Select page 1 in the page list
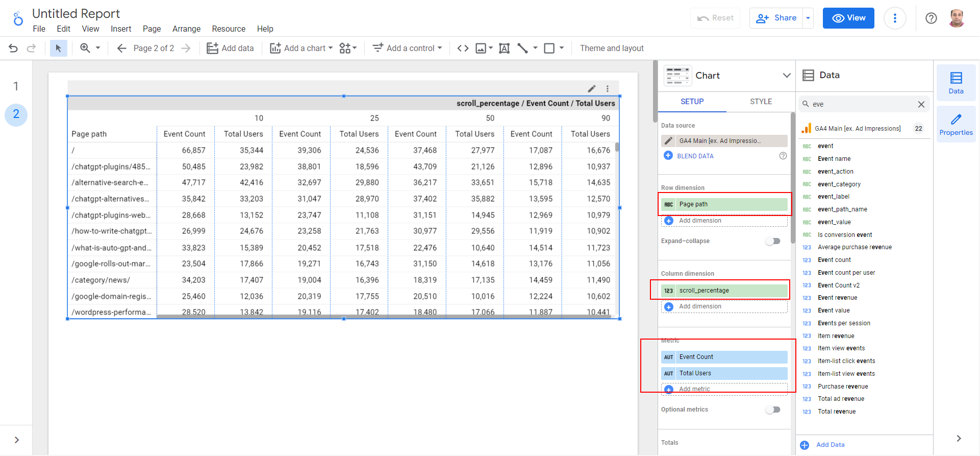980x456 pixels. (16, 86)
